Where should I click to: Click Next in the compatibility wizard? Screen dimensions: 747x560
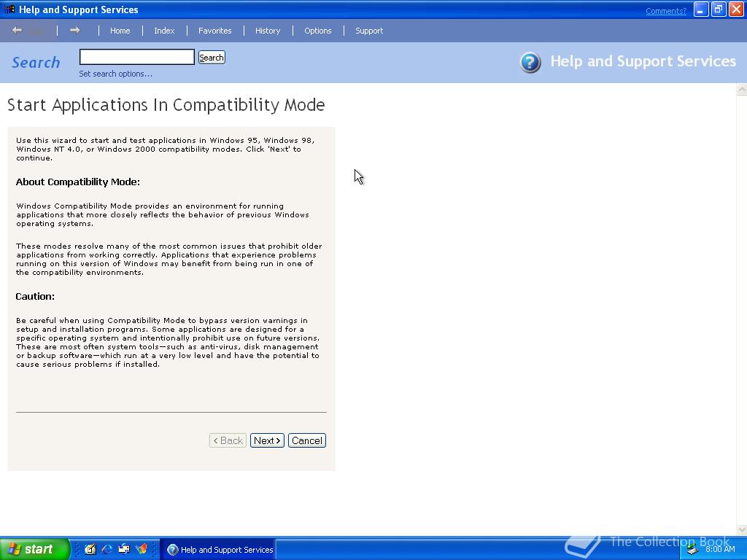pos(267,440)
